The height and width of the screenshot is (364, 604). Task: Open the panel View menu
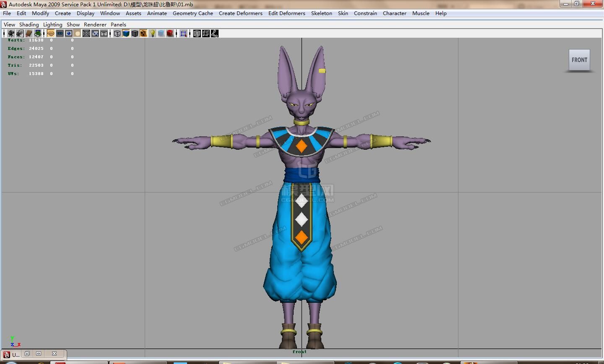(9, 25)
